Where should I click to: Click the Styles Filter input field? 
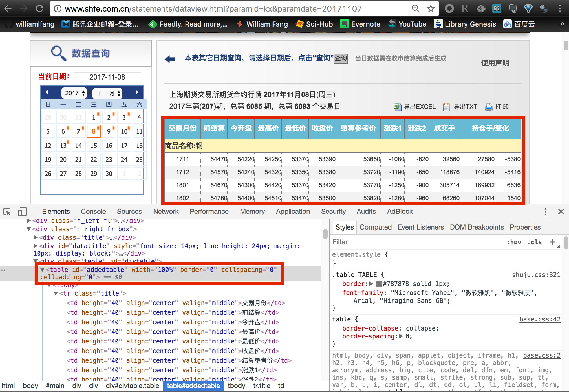tap(417, 242)
